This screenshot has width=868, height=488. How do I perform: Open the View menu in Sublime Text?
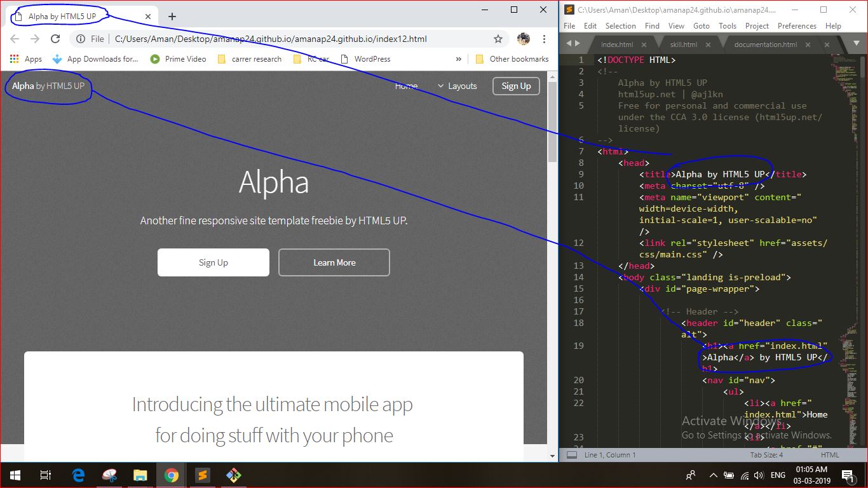coord(676,26)
